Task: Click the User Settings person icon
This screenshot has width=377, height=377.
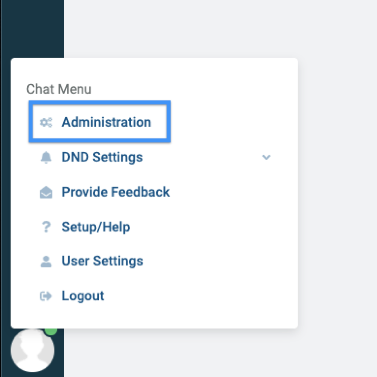Action: (x=46, y=262)
